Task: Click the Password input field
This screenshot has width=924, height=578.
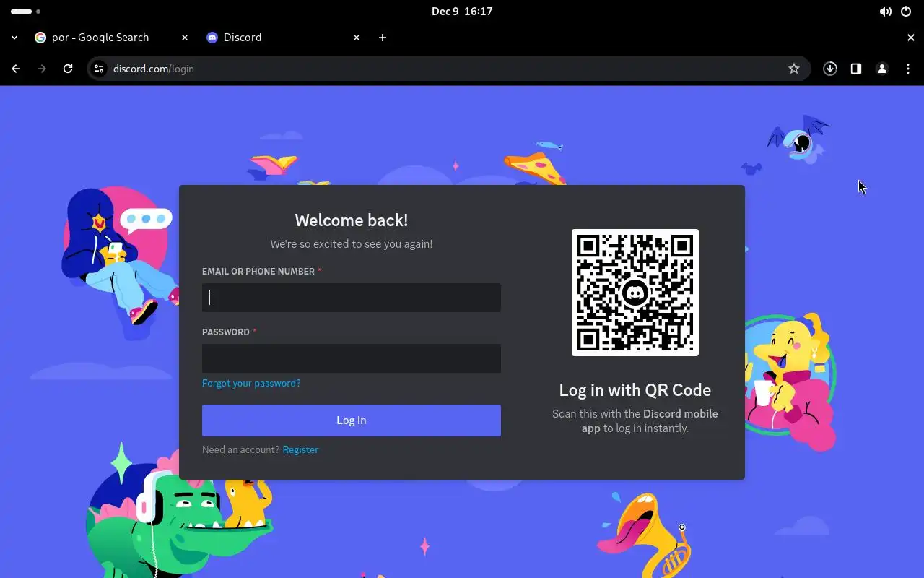Action: click(x=352, y=358)
